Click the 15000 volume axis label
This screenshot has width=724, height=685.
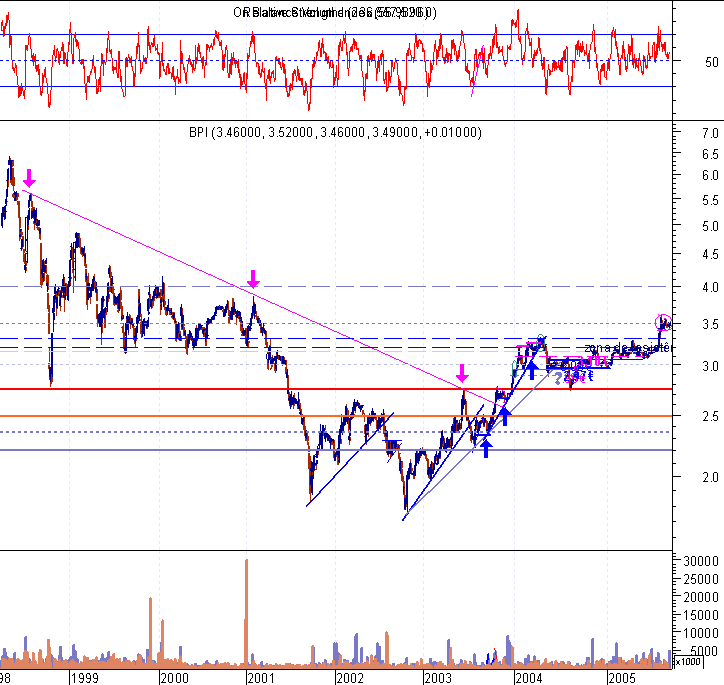(x=701, y=615)
